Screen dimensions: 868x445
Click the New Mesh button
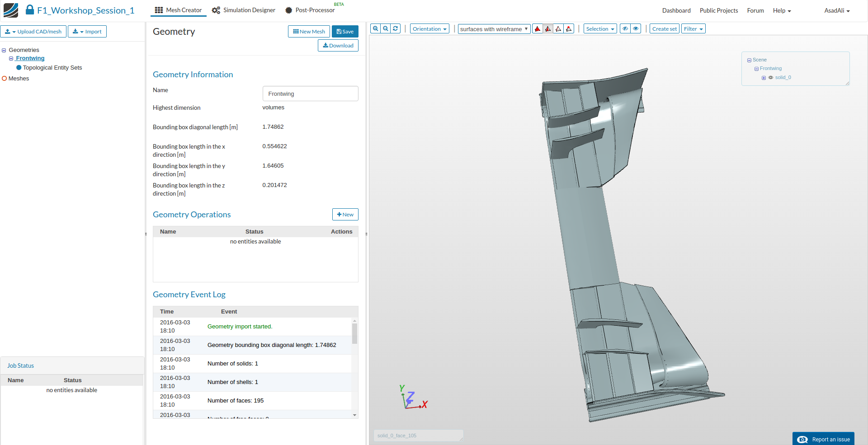tap(309, 32)
